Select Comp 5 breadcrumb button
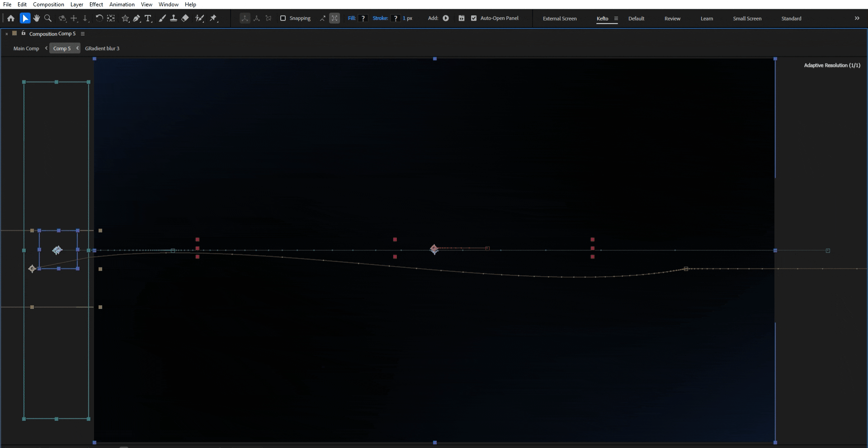868x448 pixels. tap(62, 48)
